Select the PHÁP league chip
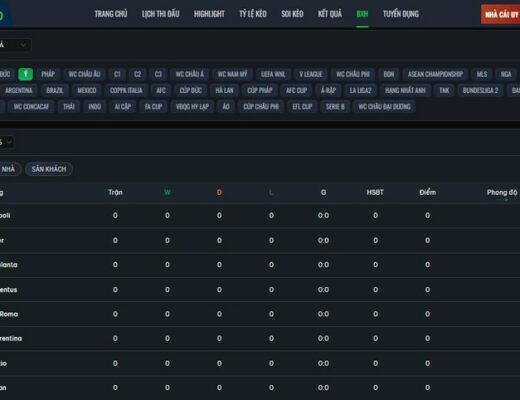520x400 pixels. [48, 74]
